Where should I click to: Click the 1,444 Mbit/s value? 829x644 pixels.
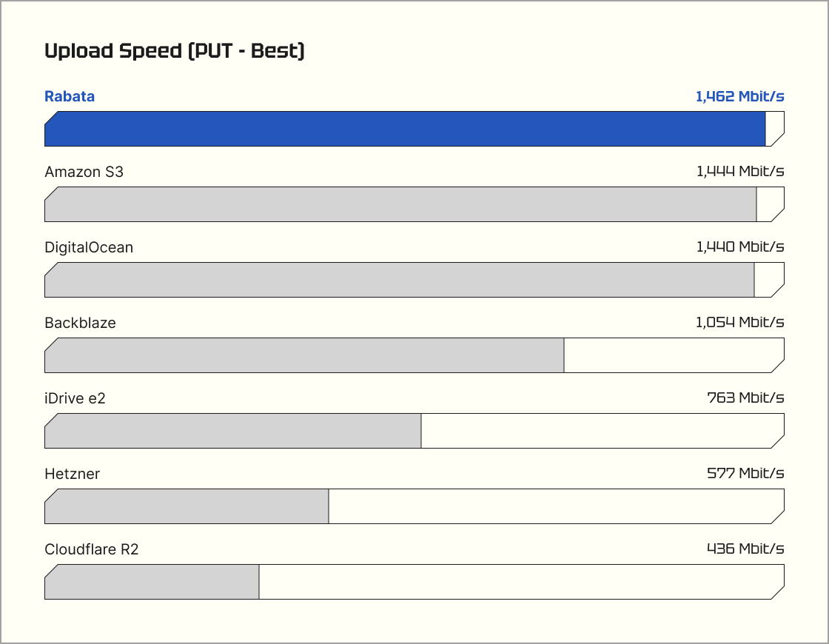[739, 172]
